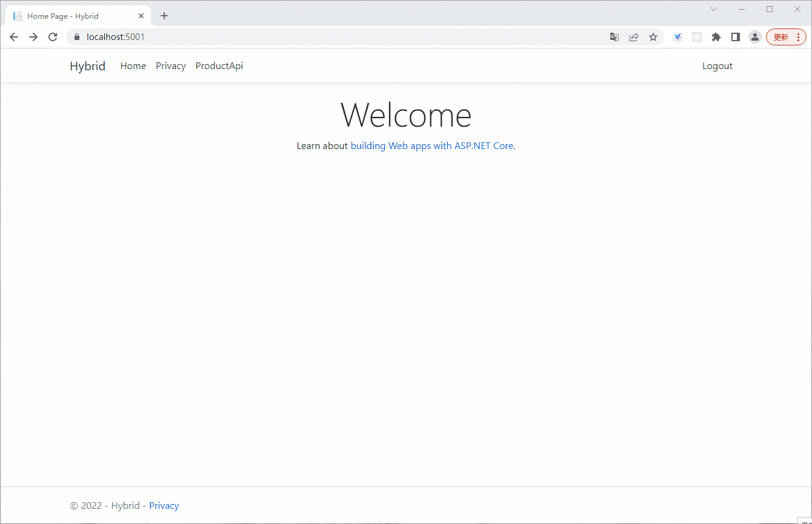Go forward to the next page
812x524 pixels.
click(33, 37)
